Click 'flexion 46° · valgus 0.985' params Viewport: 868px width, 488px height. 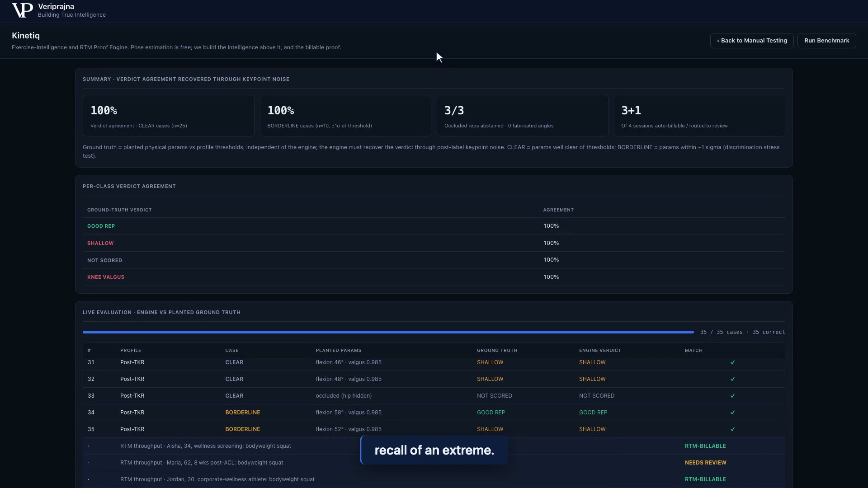pos(349,362)
